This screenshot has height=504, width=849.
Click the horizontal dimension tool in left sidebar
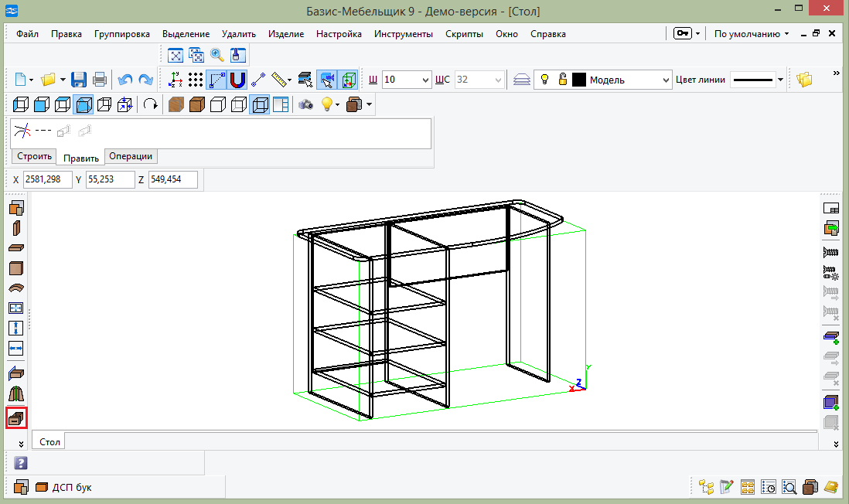point(16,348)
